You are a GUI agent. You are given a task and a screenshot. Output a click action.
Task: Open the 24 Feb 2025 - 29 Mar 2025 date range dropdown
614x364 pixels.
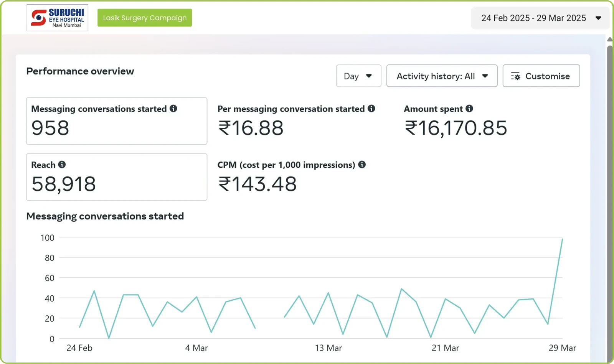[x=540, y=18]
